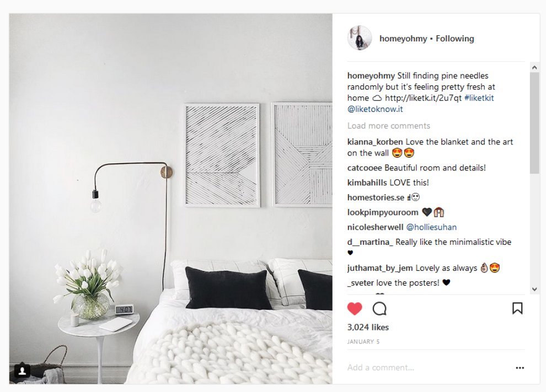546x392 pixels.
Task: Open the January 5 post date link
Action: tap(363, 342)
